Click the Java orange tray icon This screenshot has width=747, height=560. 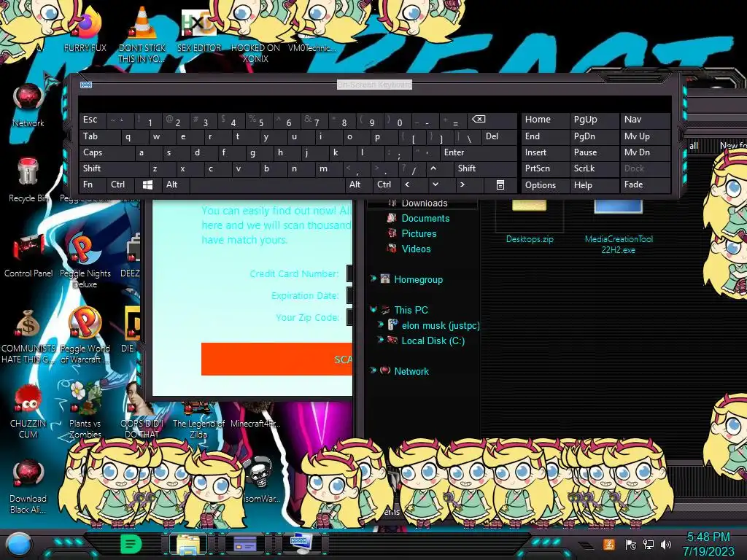pyautogui.click(x=609, y=544)
